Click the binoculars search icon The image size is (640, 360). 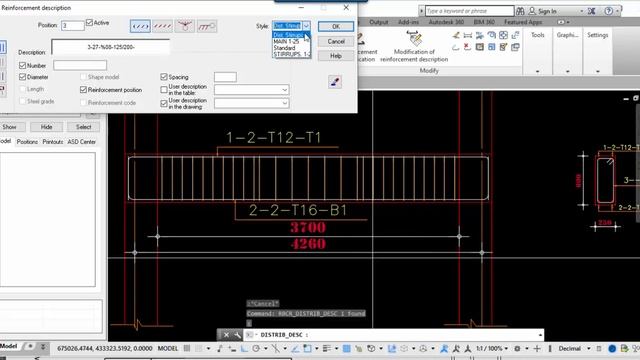point(520,11)
